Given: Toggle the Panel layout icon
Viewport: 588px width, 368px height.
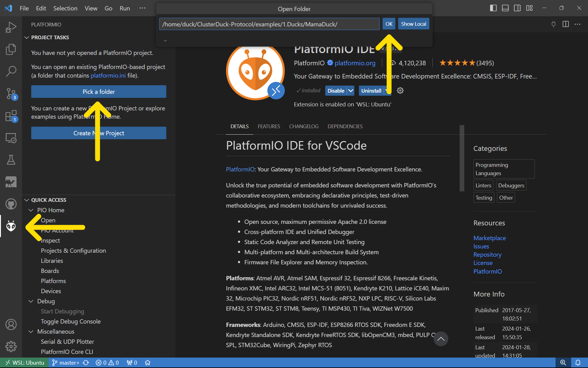Looking at the screenshot, I should [505, 8].
